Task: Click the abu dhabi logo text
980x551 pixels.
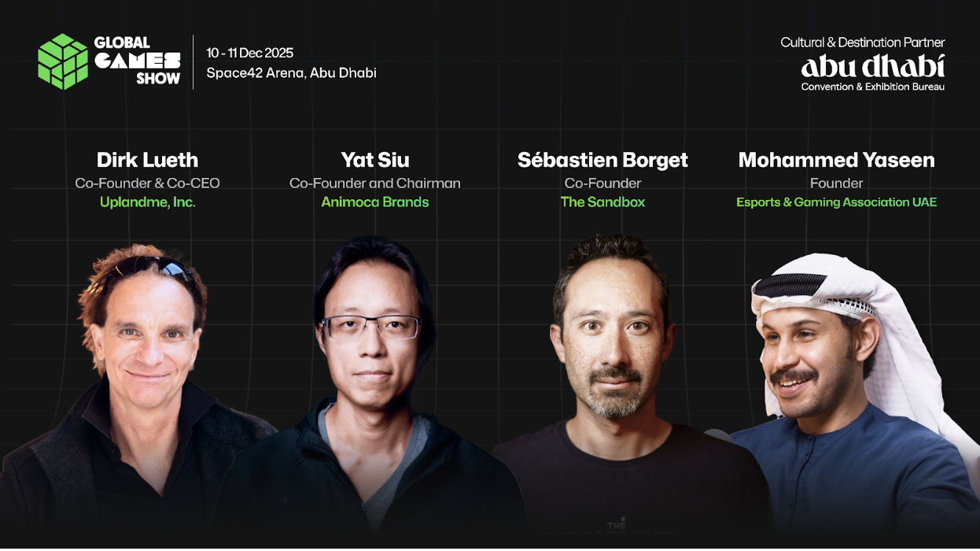Action: click(872, 65)
